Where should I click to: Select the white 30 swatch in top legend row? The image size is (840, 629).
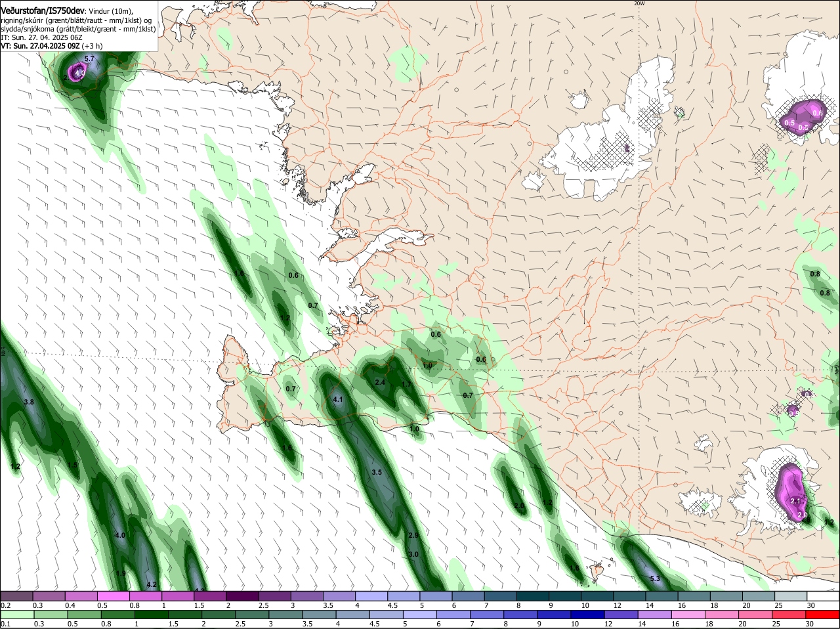click(x=823, y=596)
